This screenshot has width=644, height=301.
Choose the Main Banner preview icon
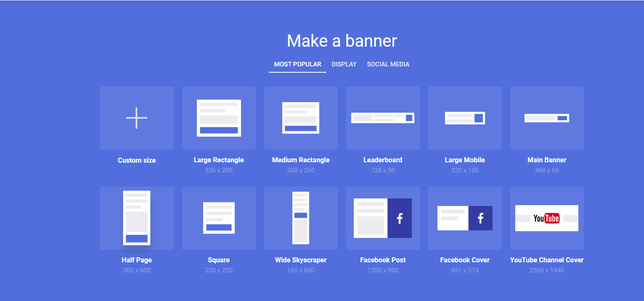pos(547,118)
